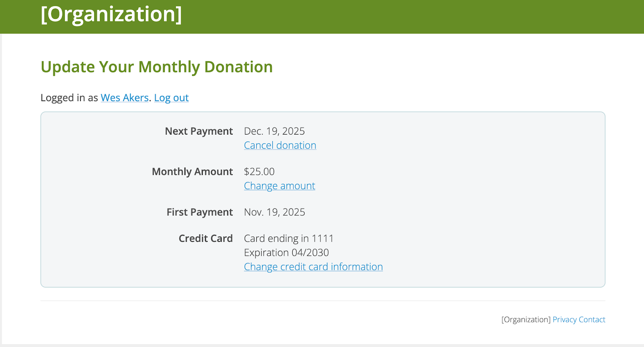Click the First Payment label

200,212
